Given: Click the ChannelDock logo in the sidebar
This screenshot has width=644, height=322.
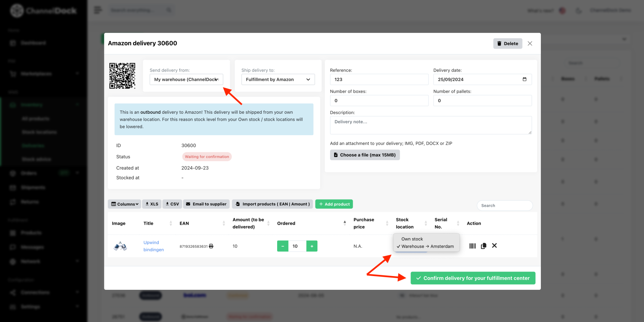Looking at the screenshot, I should (x=43, y=11).
